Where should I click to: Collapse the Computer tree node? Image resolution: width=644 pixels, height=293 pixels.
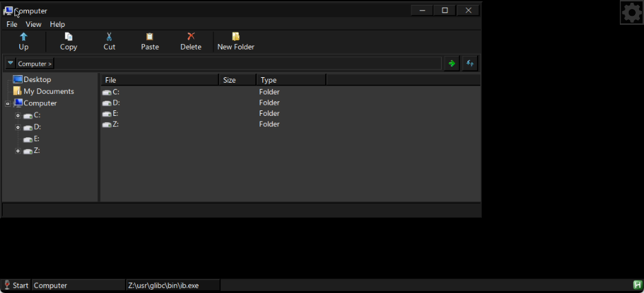[8, 104]
